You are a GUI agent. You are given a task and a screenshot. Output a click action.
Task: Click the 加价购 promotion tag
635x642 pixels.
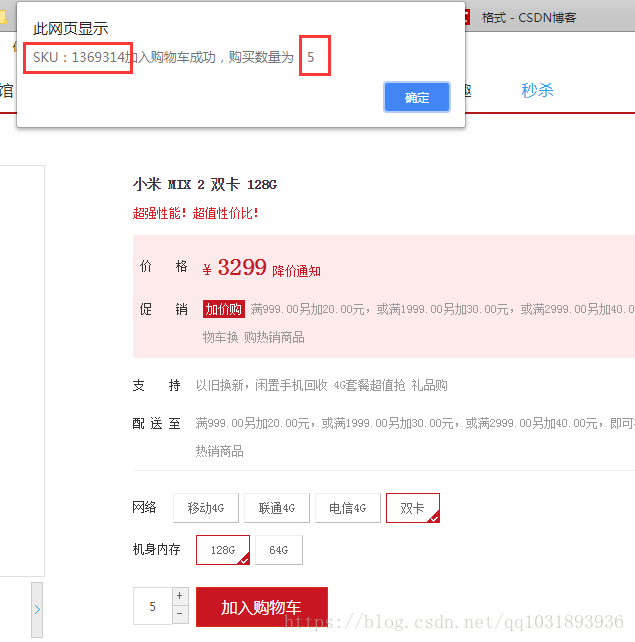click(x=224, y=309)
